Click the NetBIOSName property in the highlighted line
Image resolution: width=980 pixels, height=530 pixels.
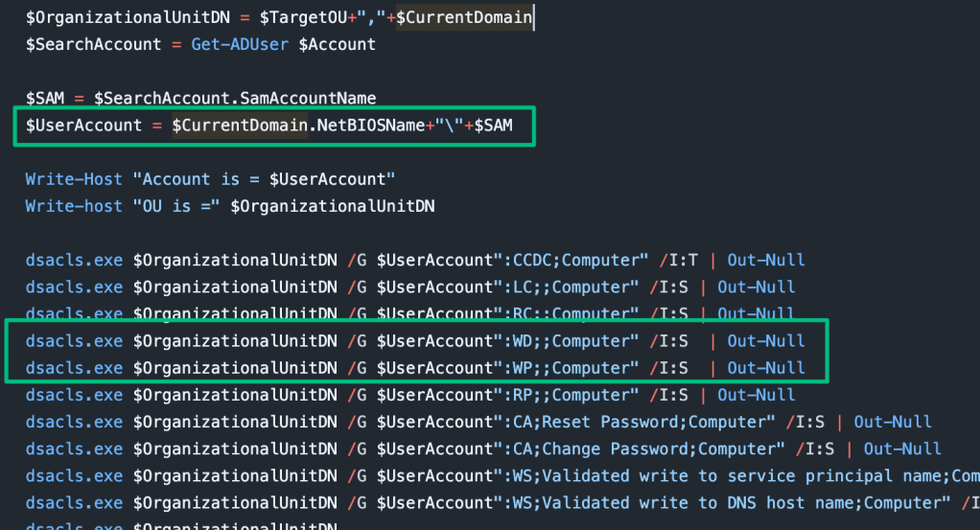pos(368,126)
